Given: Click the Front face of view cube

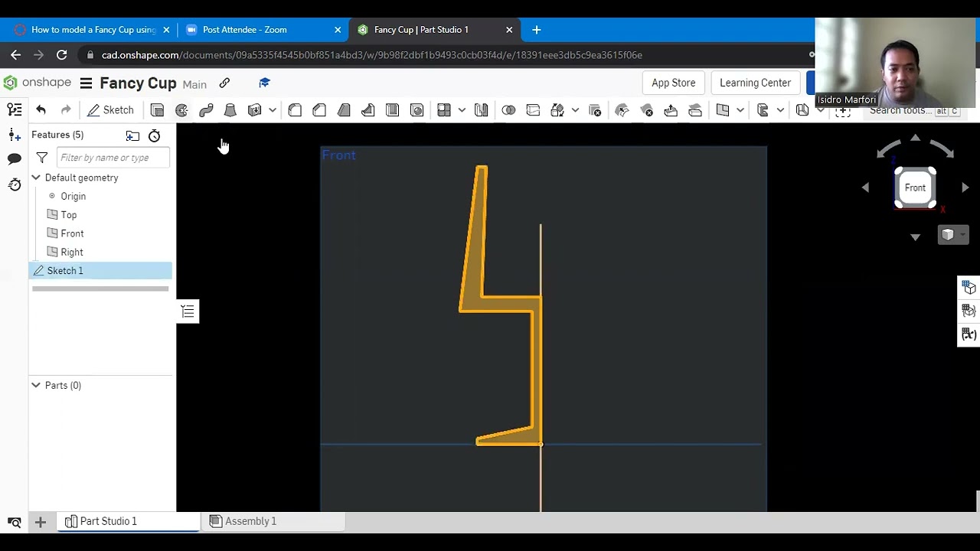Looking at the screenshot, I should [915, 187].
